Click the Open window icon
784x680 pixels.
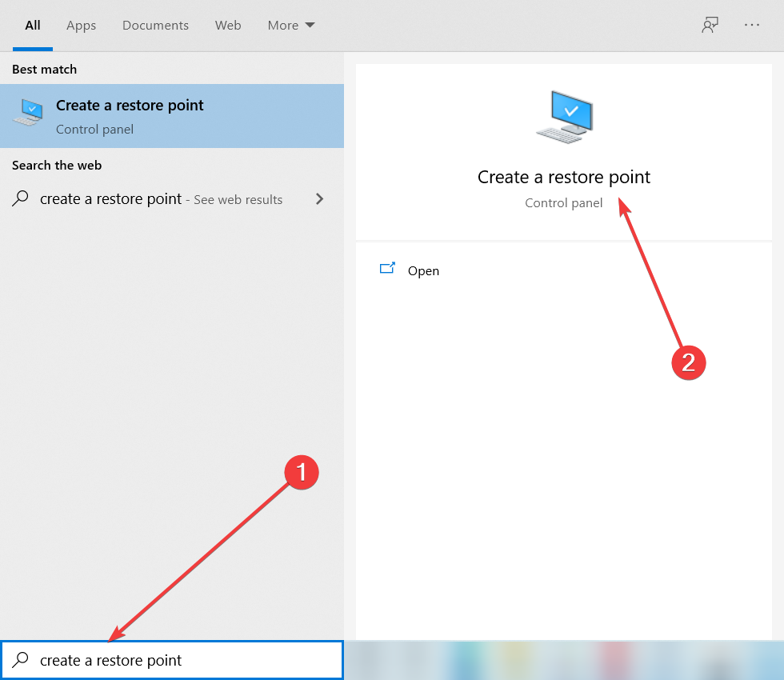coord(387,269)
